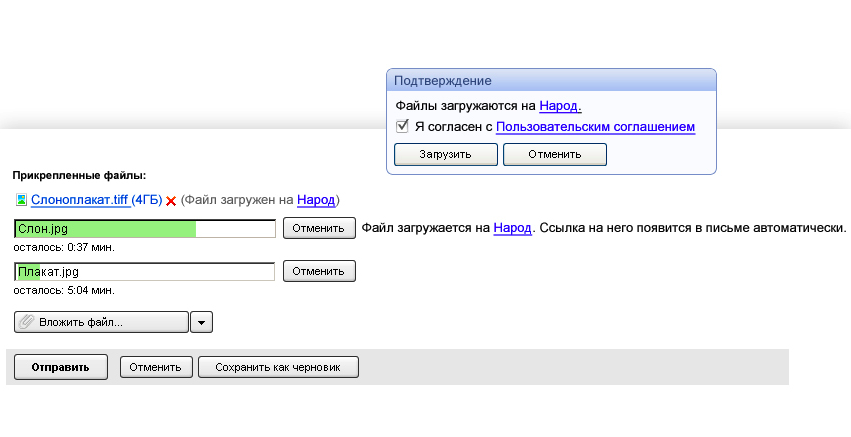The image size is (851, 437).
Task: Expand the dropdown arrow beside 'Вложить файл'
Action: (x=201, y=322)
